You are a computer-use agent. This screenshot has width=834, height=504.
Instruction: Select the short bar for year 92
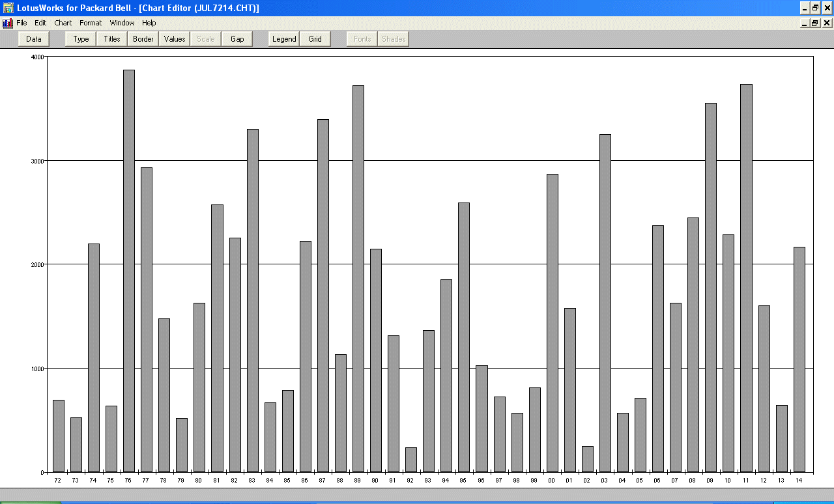pos(411,460)
